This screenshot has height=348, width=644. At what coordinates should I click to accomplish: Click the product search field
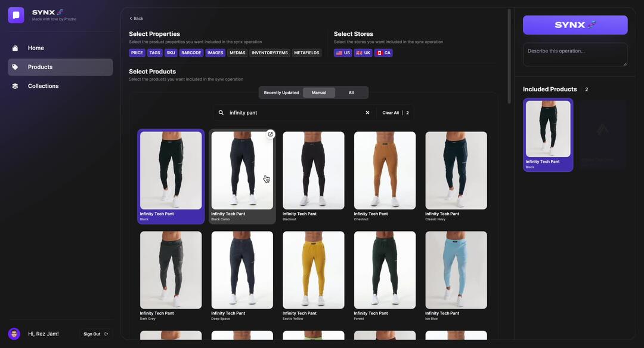293,113
